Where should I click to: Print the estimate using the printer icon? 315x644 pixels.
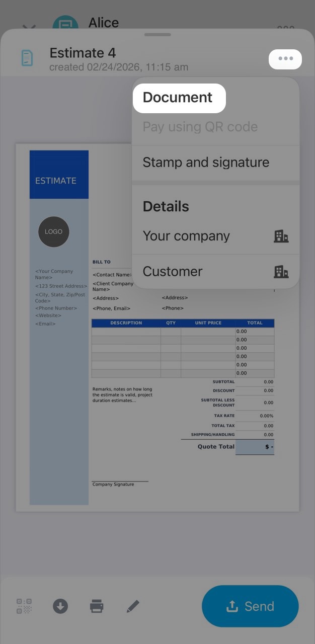[x=97, y=606]
